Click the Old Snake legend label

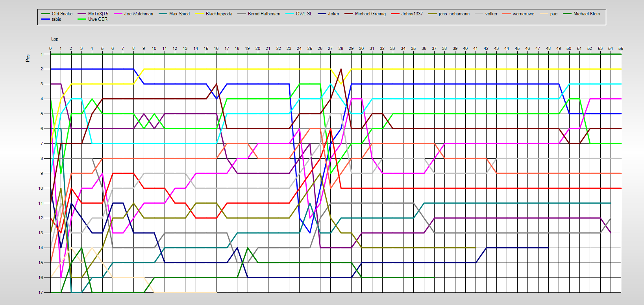(62, 14)
